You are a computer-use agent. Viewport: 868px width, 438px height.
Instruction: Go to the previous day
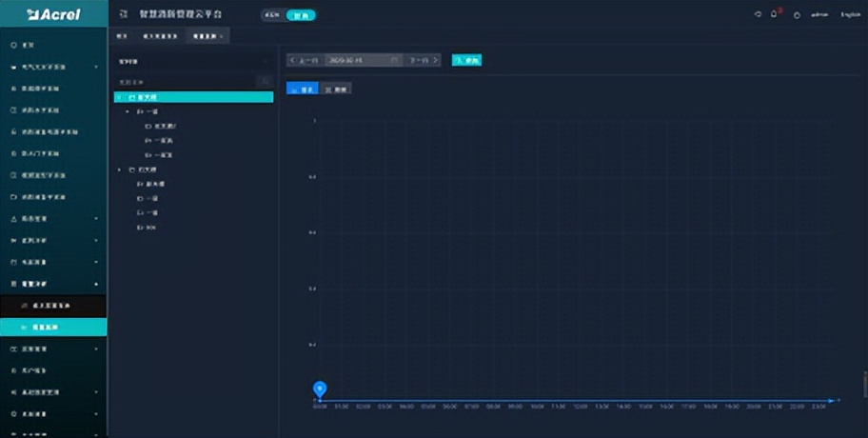point(304,60)
